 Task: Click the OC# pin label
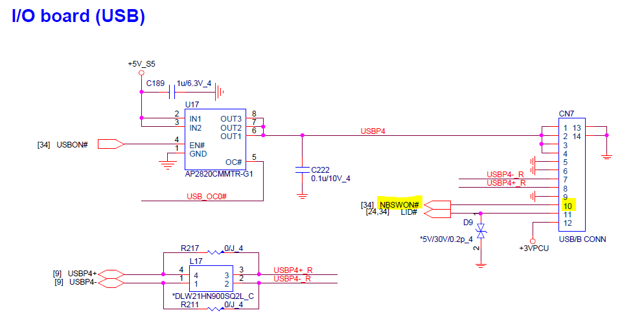point(234,162)
